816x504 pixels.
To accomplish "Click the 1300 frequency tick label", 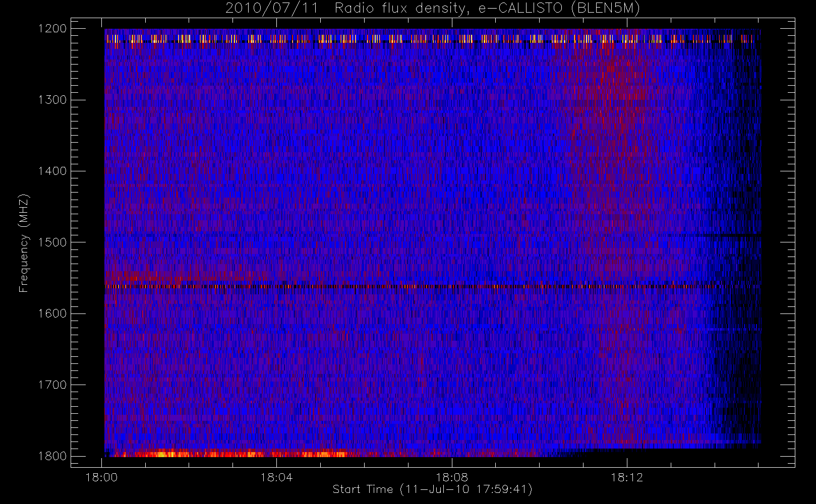I will coord(52,100).
